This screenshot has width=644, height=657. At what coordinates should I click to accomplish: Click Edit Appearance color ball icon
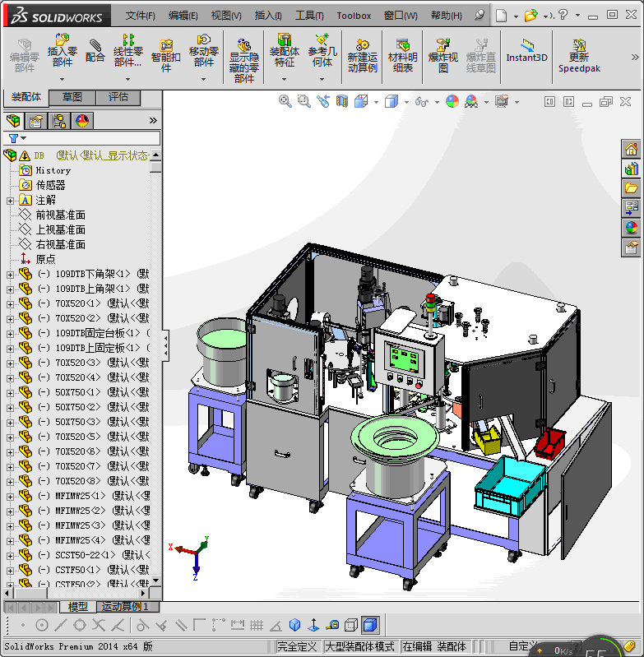pos(452,101)
